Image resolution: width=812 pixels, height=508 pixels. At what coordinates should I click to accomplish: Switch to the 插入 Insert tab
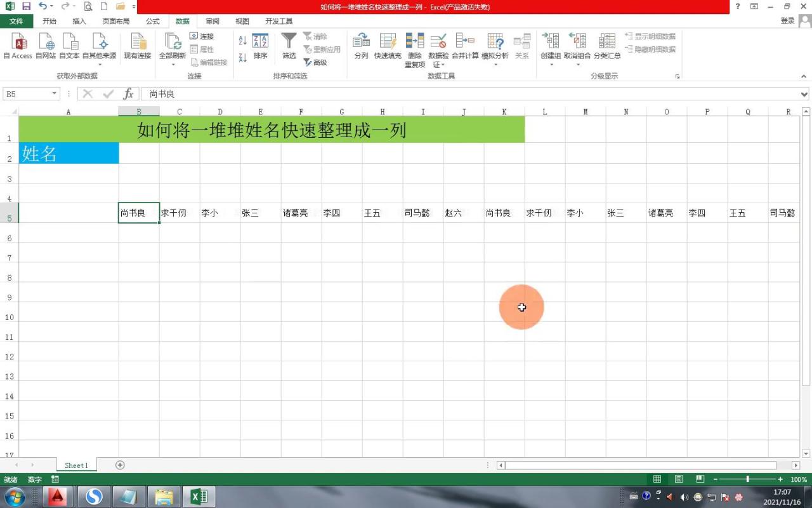click(x=79, y=21)
